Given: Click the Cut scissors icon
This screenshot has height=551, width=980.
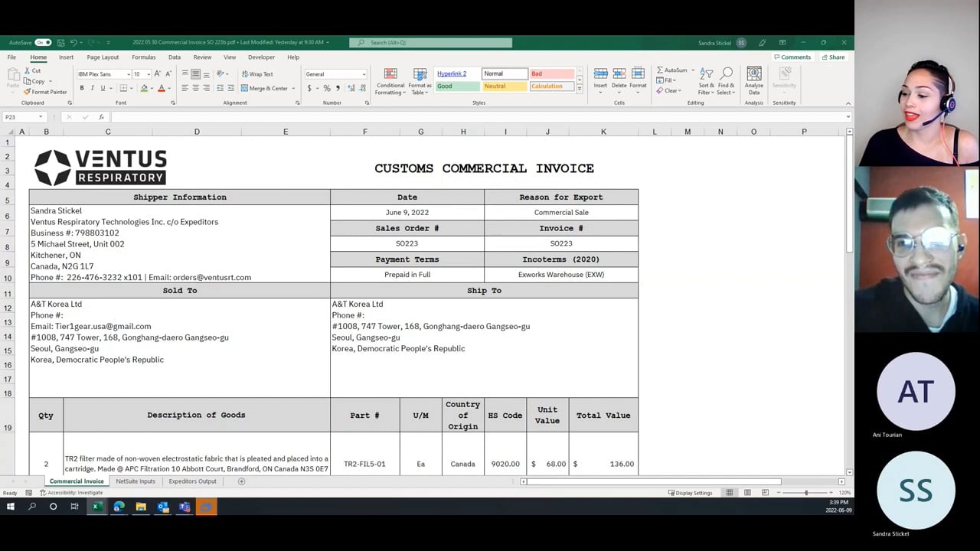Looking at the screenshot, I should (28, 70).
